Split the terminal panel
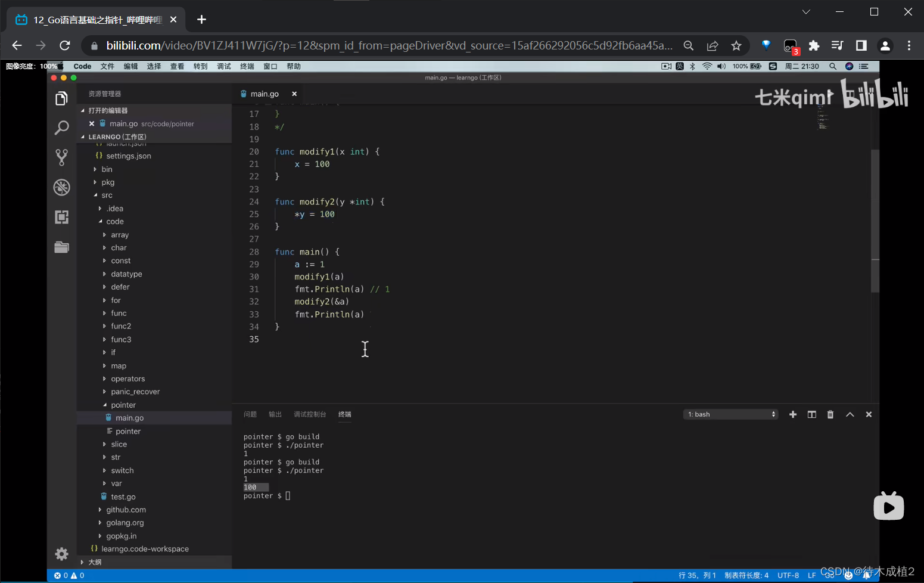 (x=811, y=414)
